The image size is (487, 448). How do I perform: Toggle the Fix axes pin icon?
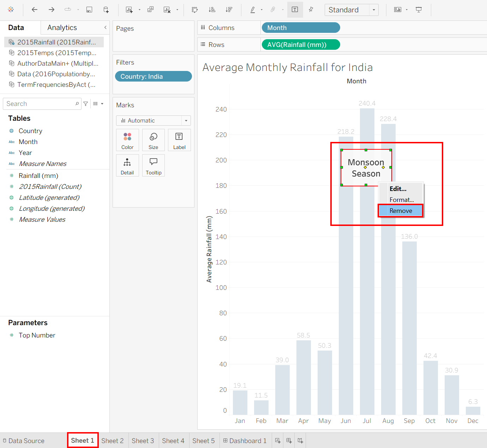click(x=311, y=10)
